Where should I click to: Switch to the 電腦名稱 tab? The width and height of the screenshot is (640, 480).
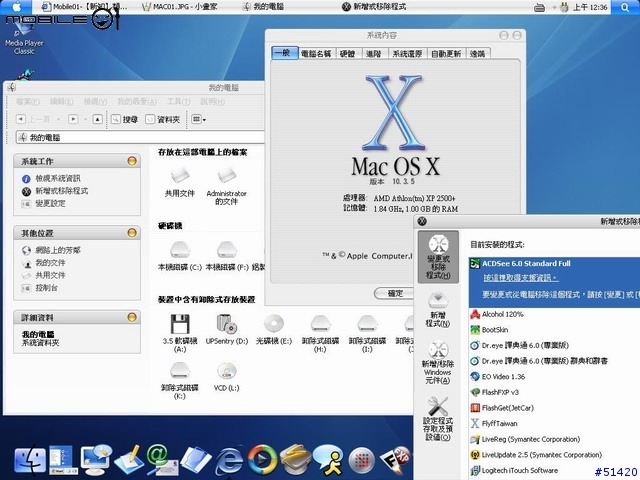tap(316, 53)
